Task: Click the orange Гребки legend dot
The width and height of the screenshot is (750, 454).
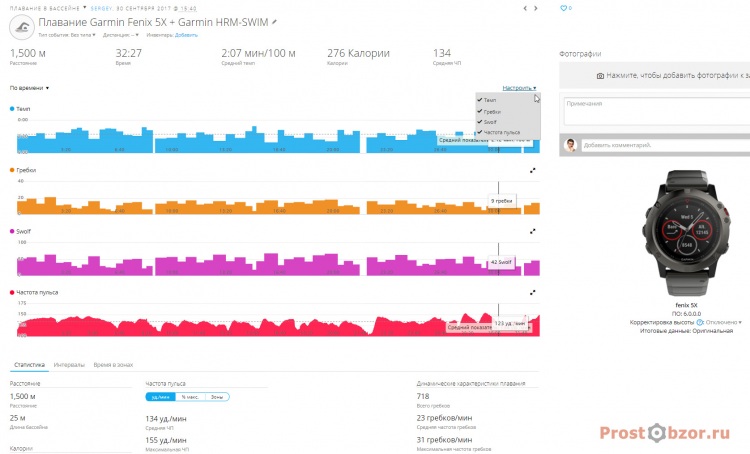Action: coord(12,170)
